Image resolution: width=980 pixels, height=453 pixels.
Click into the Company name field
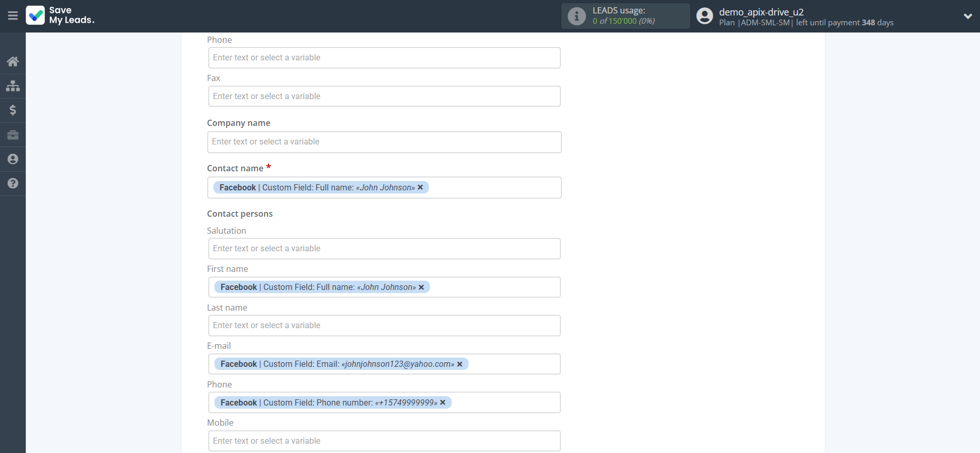[384, 142]
